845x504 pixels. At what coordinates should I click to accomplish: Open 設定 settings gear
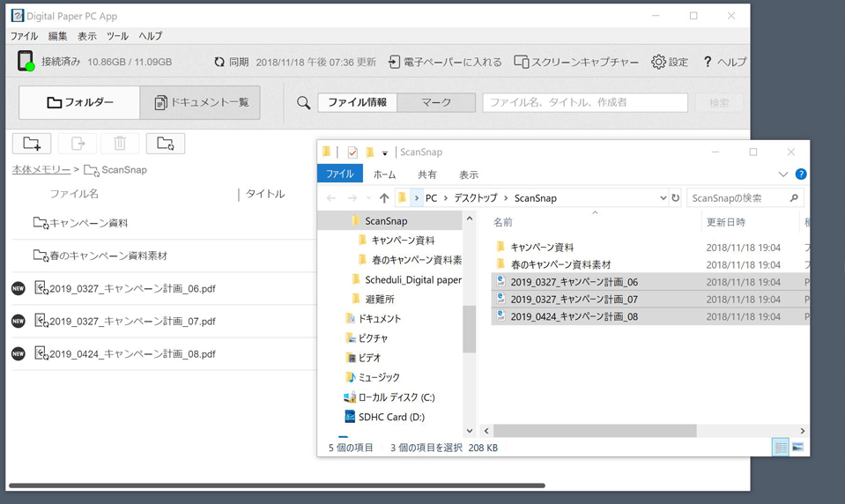click(x=670, y=62)
